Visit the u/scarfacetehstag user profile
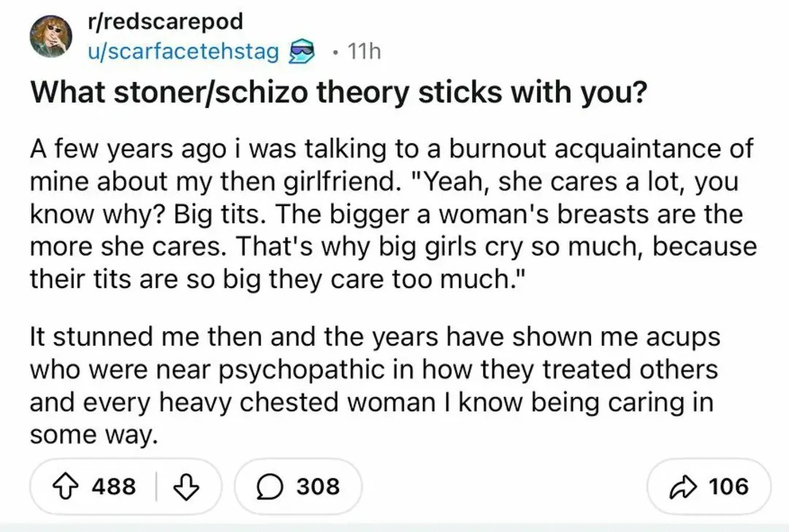Viewport: 789px width, 532px height. (183, 51)
